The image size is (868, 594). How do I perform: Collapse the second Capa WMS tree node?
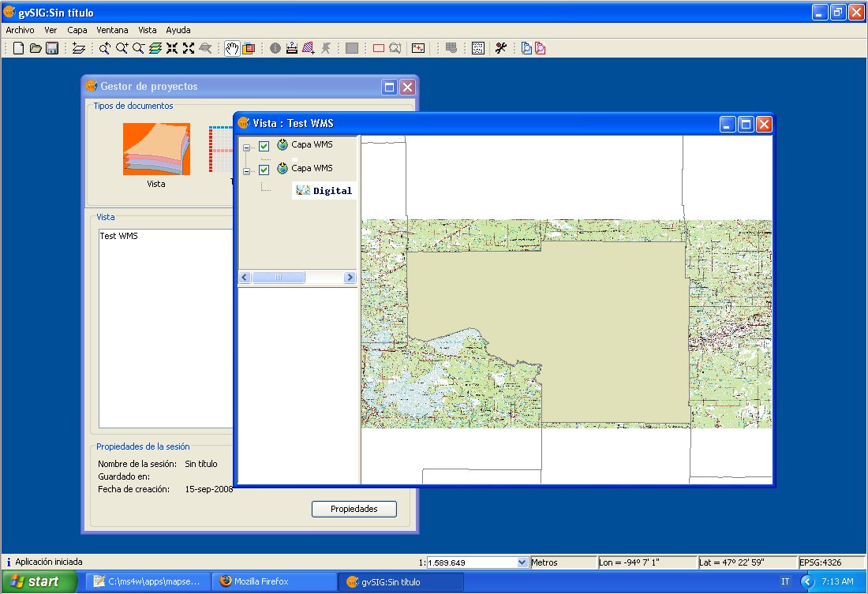tap(247, 170)
